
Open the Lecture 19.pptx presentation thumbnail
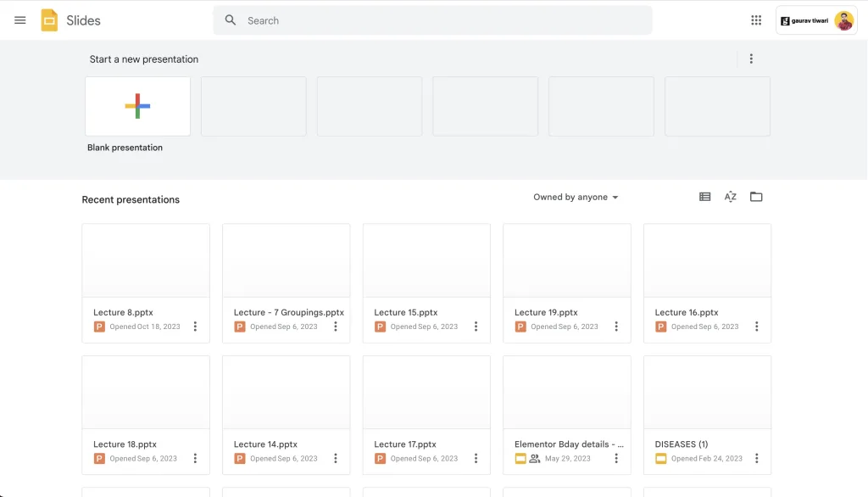(x=566, y=260)
